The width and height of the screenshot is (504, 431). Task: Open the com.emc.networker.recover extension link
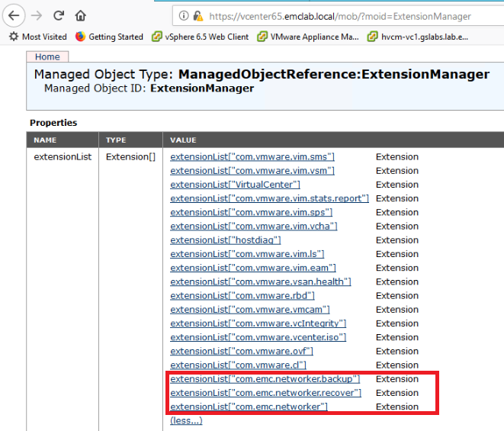(265, 393)
